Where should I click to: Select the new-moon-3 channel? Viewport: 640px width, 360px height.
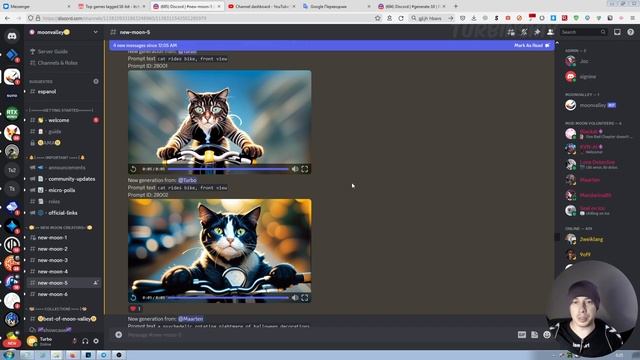(53, 260)
